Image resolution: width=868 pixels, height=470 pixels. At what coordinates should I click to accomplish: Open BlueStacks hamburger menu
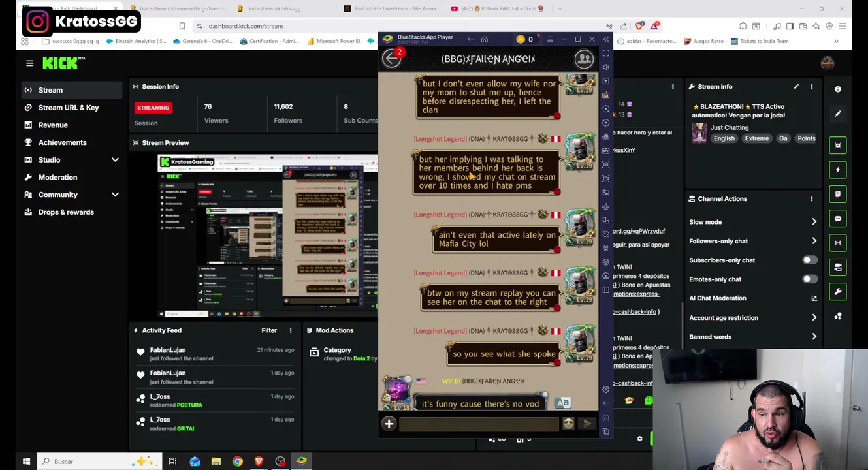point(549,40)
